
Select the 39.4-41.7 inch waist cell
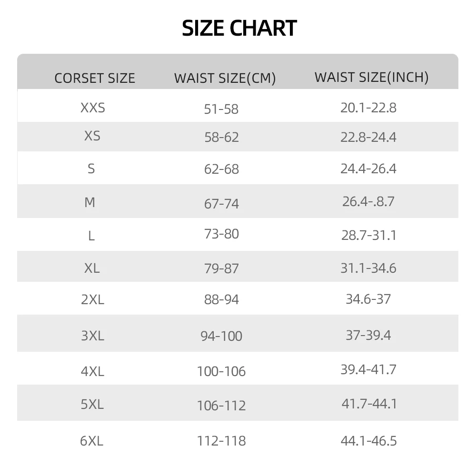(x=368, y=369)
